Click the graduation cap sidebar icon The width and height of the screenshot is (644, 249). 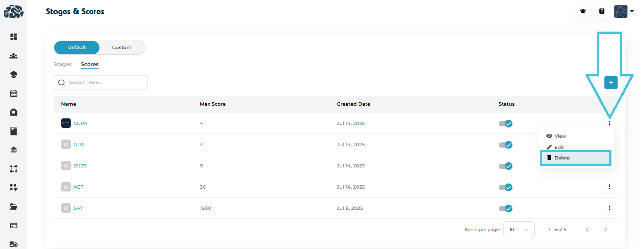click(14, 75)
